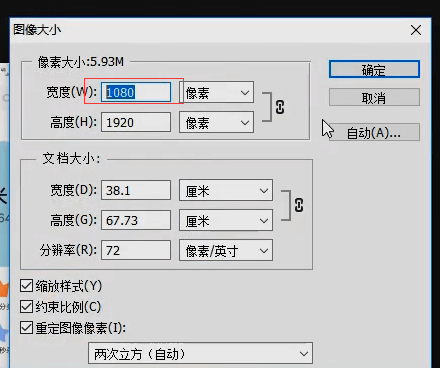440x368 pixels.
Task: Cancel with the 取消 button
Action: click(374, 97)
